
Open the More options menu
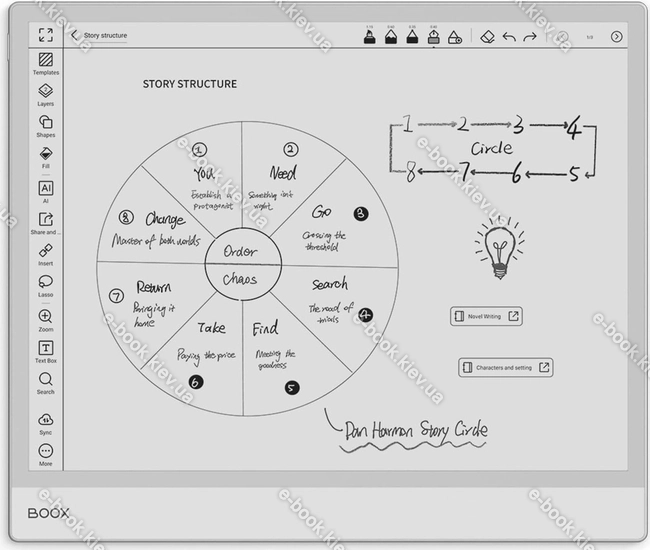(x=46, y=455)
